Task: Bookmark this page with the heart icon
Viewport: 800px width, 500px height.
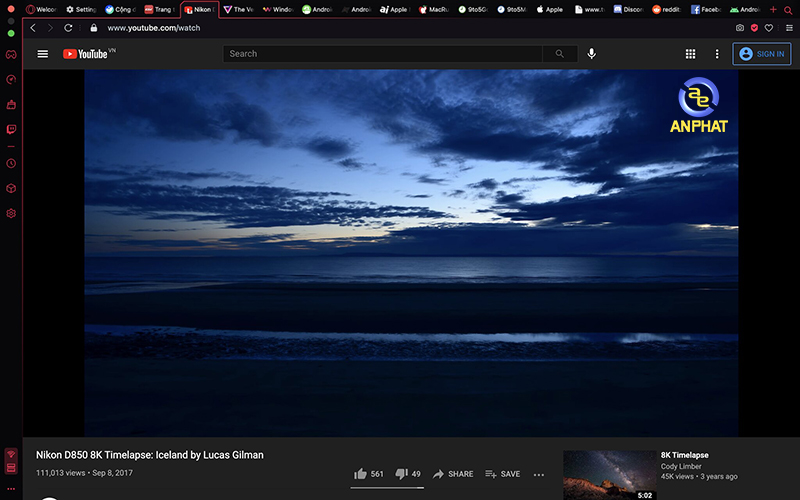Action: click(x=769, y=28)
